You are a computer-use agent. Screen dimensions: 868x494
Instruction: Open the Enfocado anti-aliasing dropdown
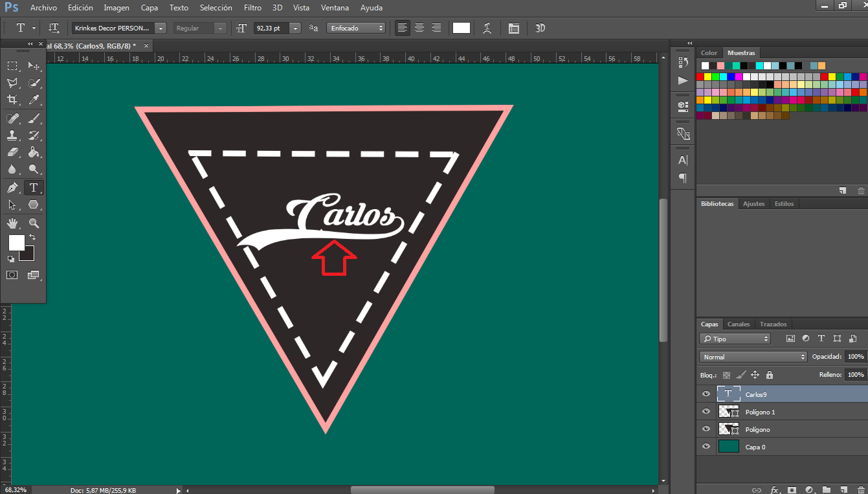coord(356,28)
